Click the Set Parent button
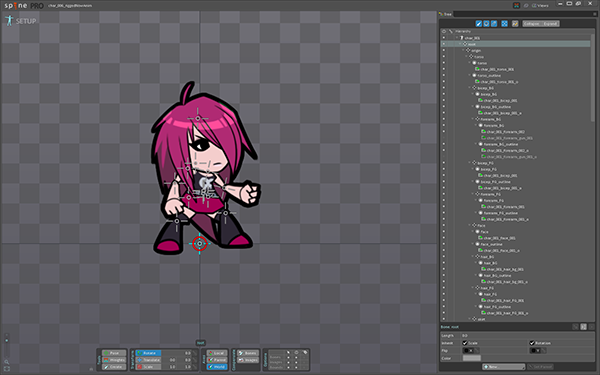 click(540, 367)
